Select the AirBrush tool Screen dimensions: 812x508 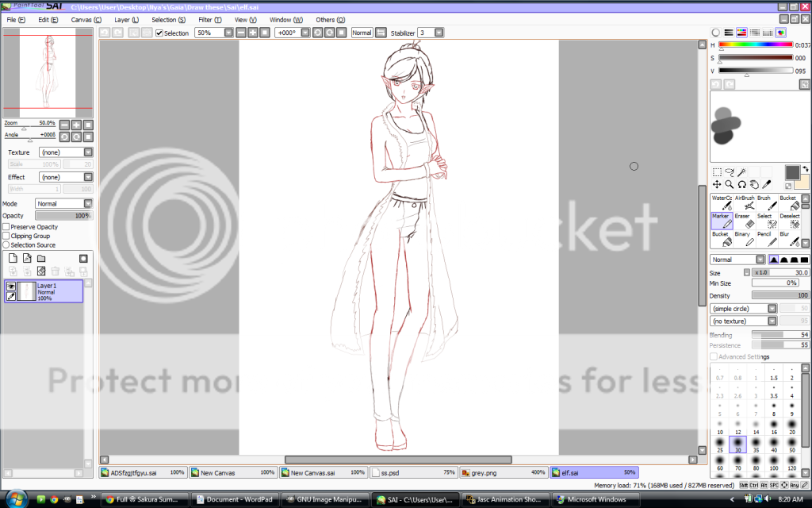744,202
